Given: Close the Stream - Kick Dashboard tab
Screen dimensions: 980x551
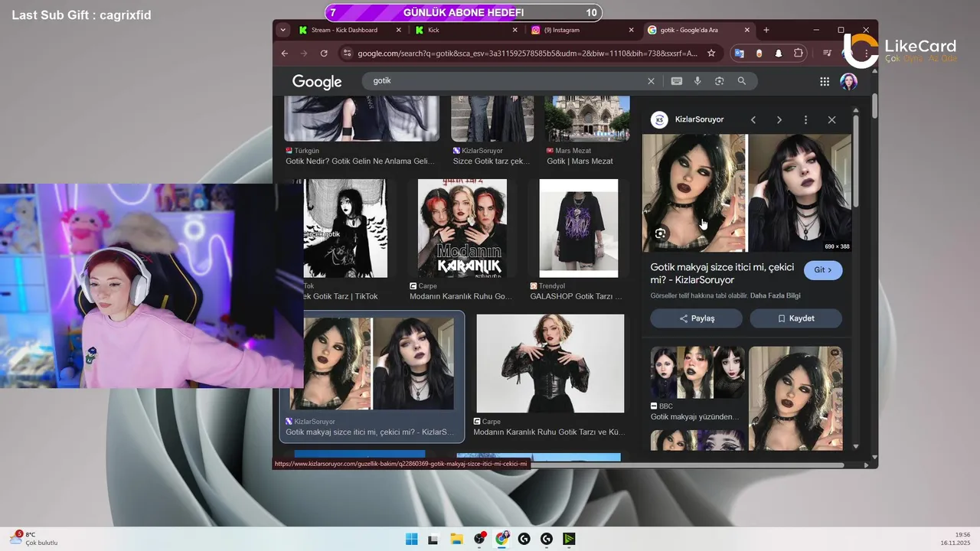Looking at the screenshot, I should (x=399, y=30).
